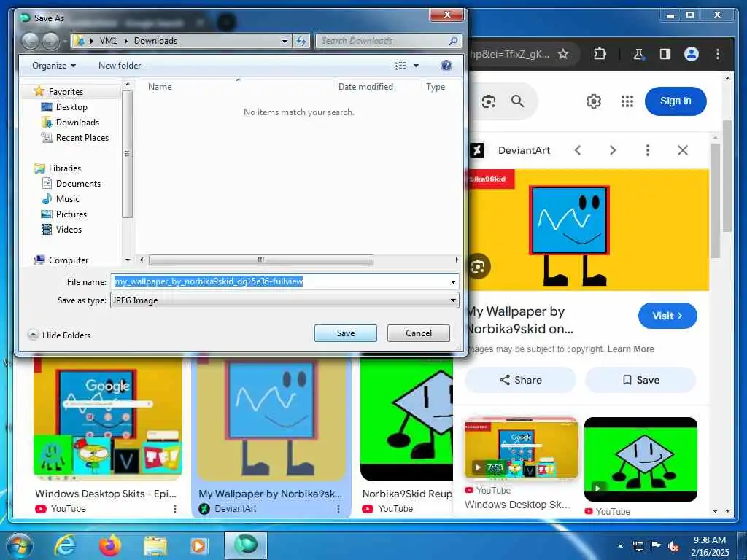Refresh the Downloads folder location

[301, 41]
